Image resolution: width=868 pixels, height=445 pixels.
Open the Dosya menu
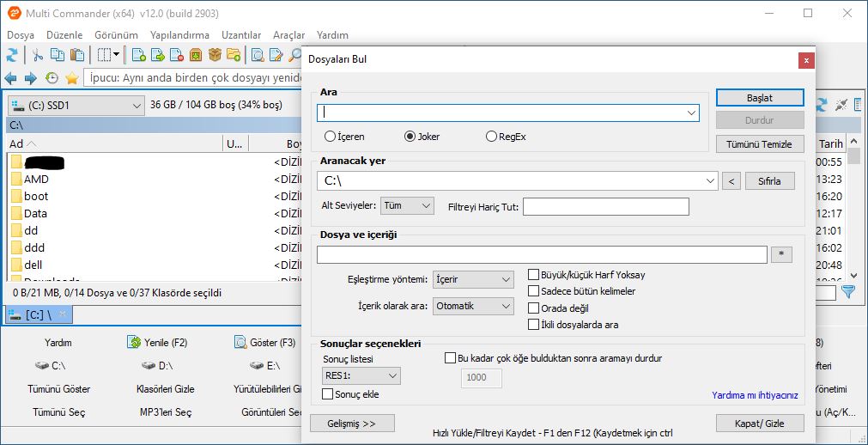21,35
